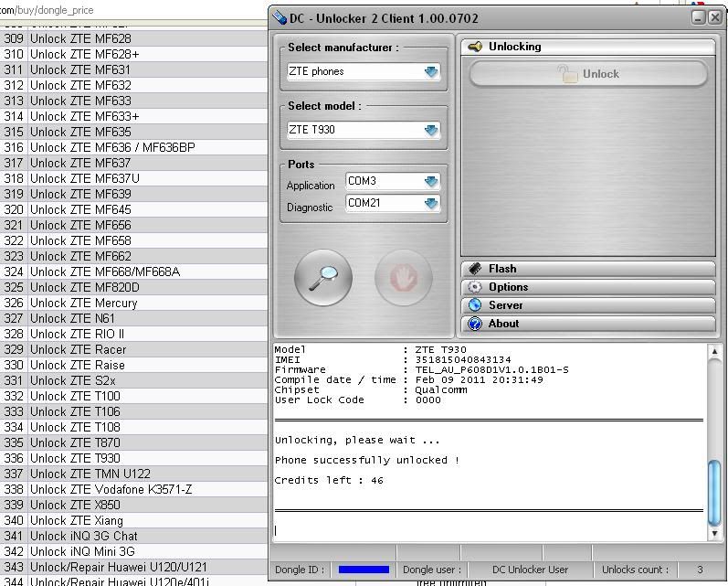
Task: Click the red hand stop button
Action: [404, 278]
